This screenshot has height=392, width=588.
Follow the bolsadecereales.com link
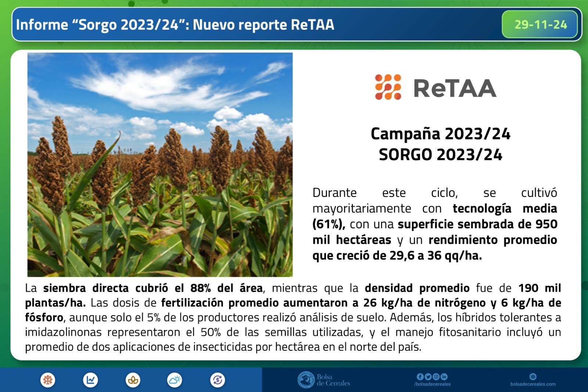533,384
